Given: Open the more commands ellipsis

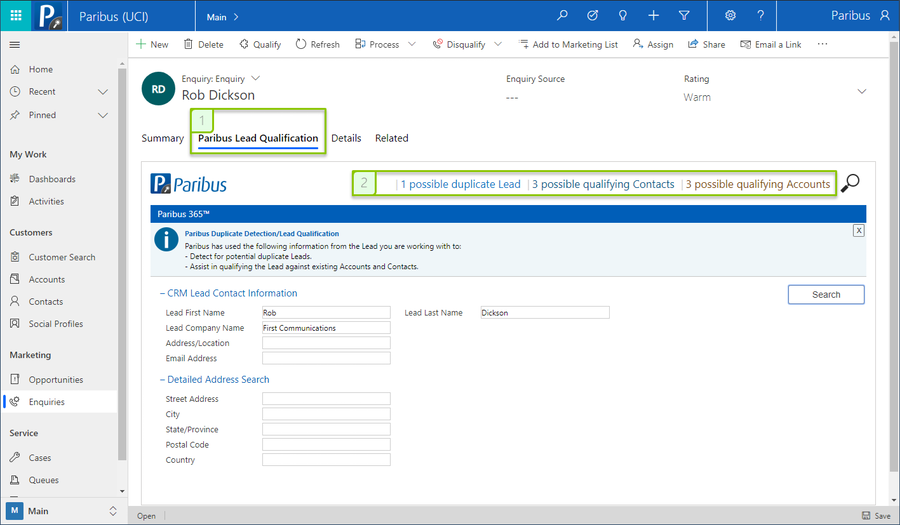Looking at the screenshot, I should click(823, 44).
